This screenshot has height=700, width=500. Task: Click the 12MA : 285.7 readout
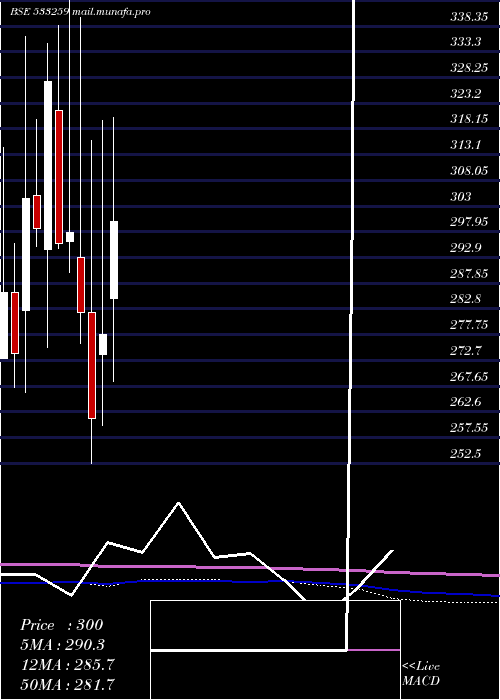(67, 665)
